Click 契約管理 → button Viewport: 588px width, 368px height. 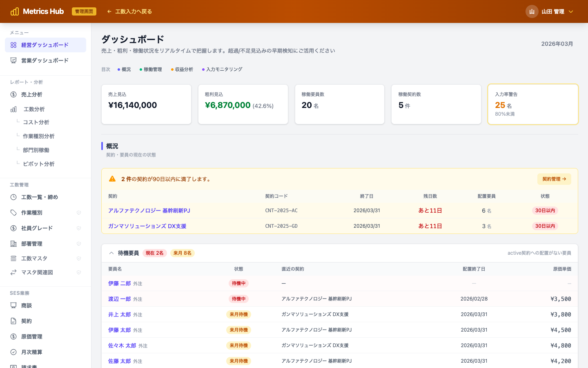tap(554, 179)
